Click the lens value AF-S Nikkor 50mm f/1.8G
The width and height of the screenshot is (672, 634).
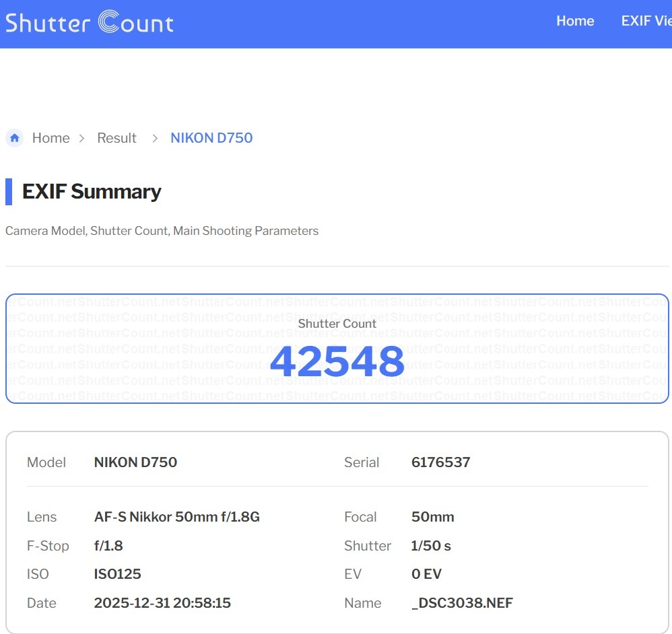click(176, 517)
